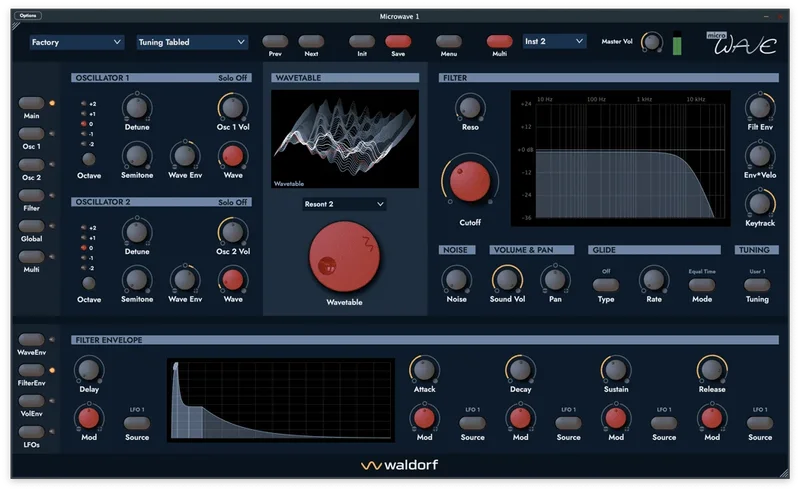Image resolution: width=800 pixels, height=491 pixels.
Task: Click the Sound Vol knob
Action: click(507, 280)
